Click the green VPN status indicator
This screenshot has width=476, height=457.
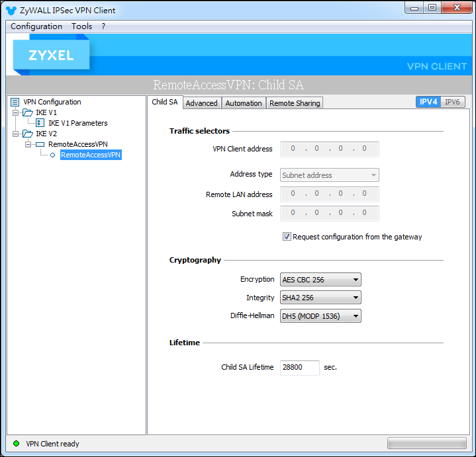(x=17, y=444)
